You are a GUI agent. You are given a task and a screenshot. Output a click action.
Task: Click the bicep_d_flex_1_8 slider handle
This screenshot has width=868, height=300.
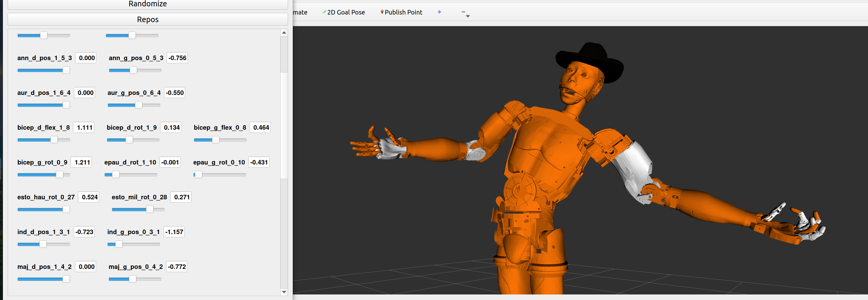pyautogui.click(x=54, y=140)
